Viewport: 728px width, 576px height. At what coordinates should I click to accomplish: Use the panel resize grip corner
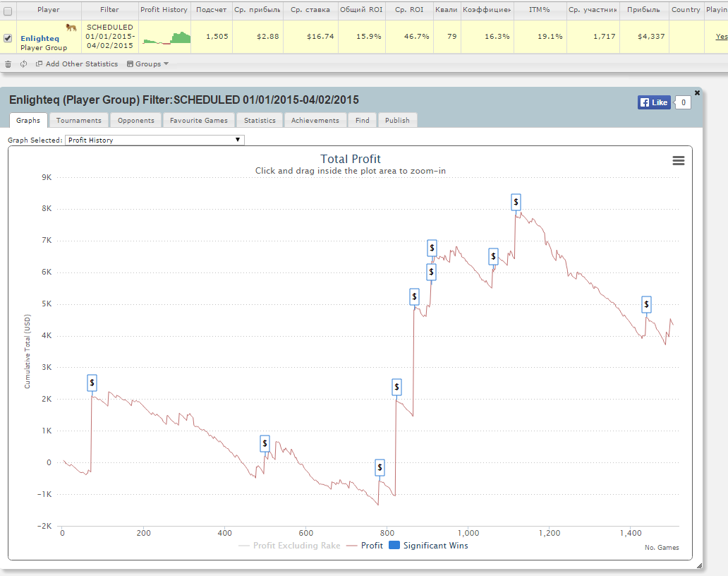[x=699, y=566]
